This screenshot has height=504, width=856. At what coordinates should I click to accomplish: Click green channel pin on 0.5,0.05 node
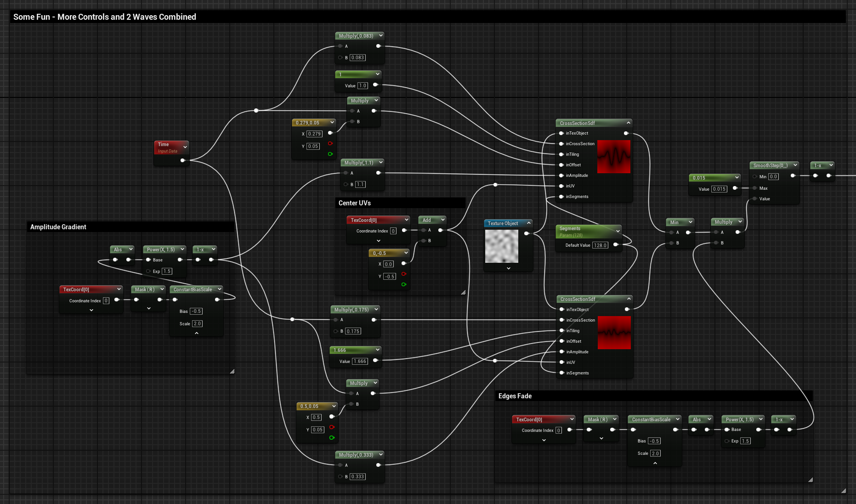pos(332,438)
